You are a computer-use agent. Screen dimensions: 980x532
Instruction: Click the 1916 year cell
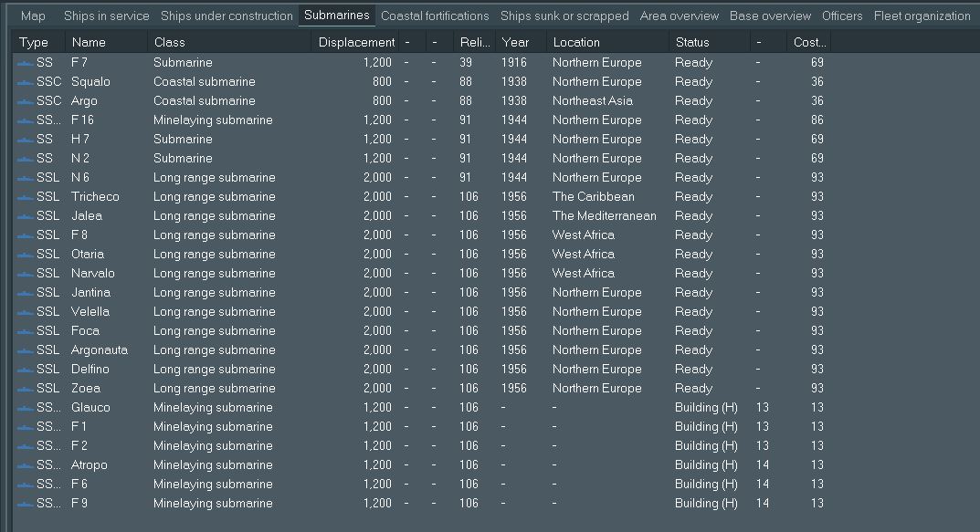tap(514, 62)
